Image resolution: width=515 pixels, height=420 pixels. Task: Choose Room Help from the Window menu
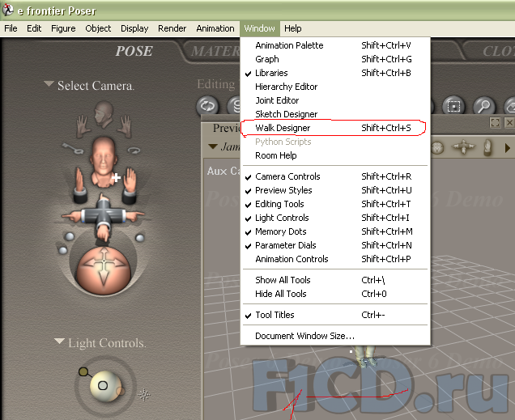pyautogui.click(x=335, y=155)
